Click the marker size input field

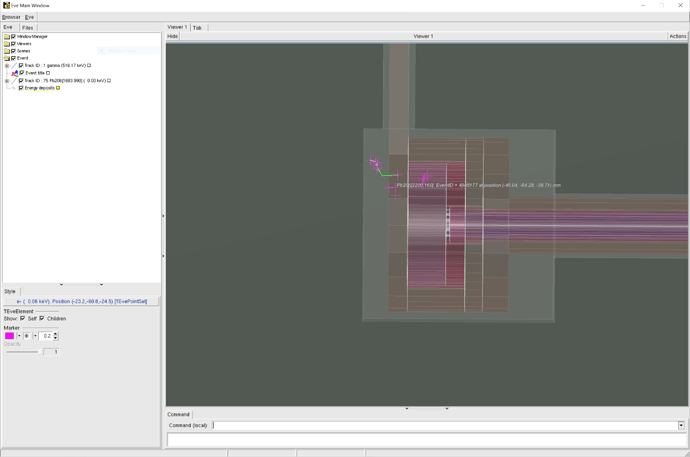tap(46, 336)
